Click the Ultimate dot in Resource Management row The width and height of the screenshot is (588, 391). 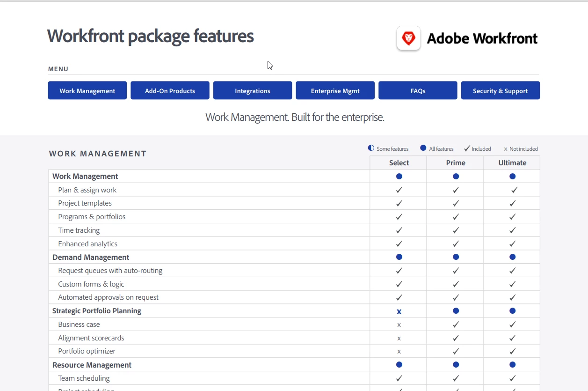513,365
